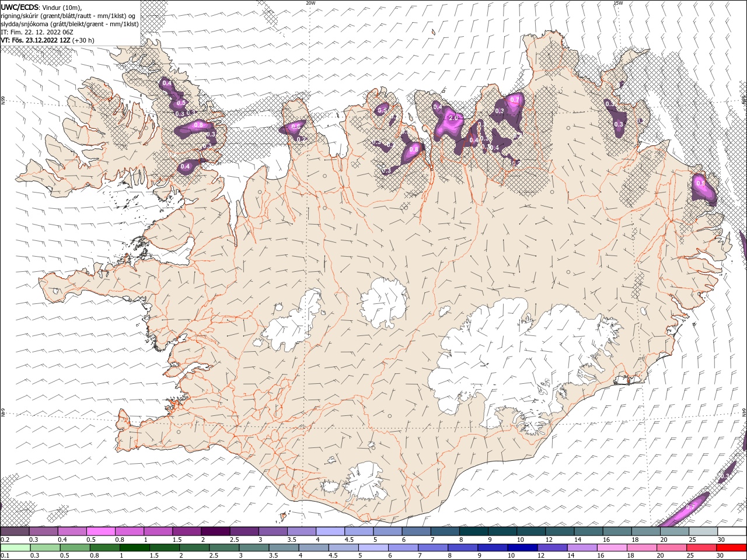The image size is (747, 560).
Task: Pick the light pink rain-legend swatch labeled 16
Action: (x=611, y=548)
